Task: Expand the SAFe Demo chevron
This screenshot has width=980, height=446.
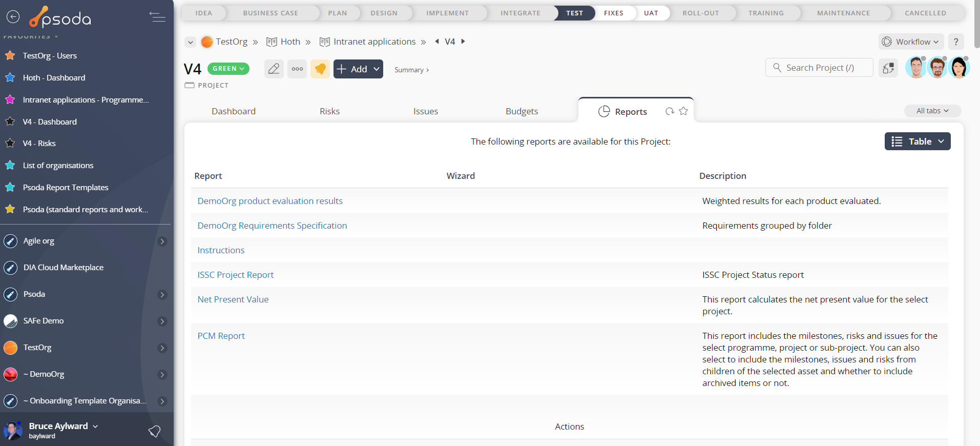Action: coord(162,321)
